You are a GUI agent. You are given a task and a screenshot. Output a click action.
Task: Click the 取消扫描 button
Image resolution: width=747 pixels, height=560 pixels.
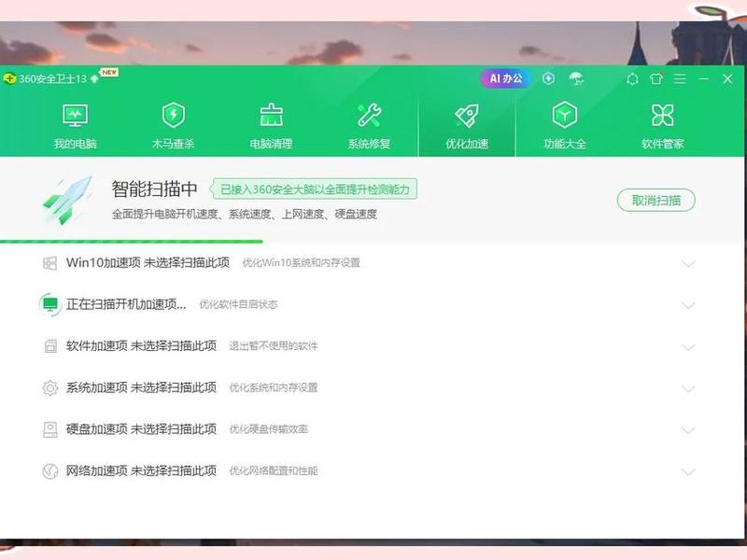[x=656, y=201]
